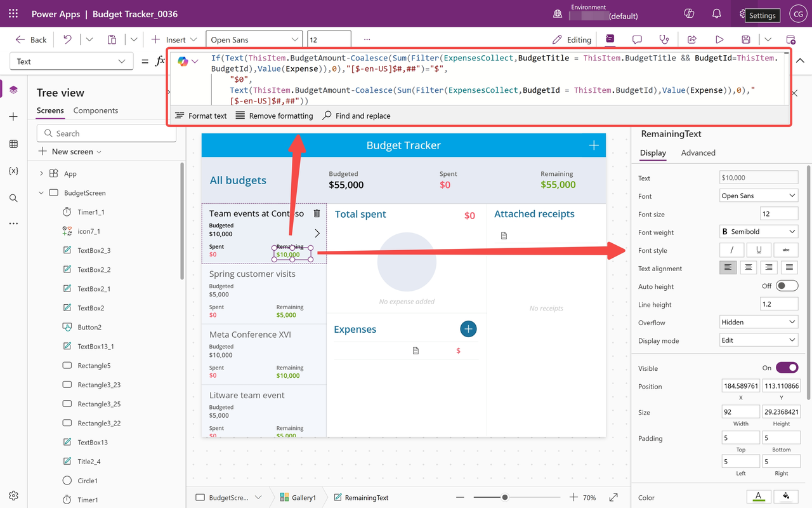Image resolution: width=812 pixels, height=508 pixels.
Task: Click the Publish icon
Action: coord(790,39)
